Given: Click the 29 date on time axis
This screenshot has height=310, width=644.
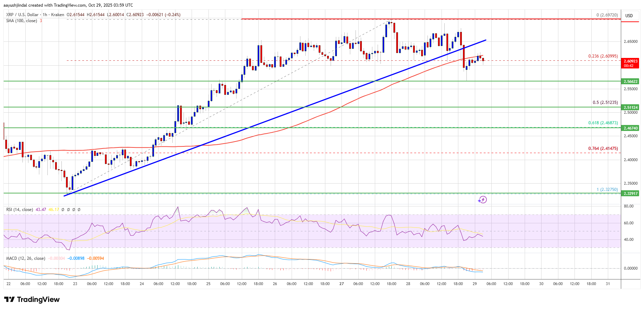Looking at the screenshot, I should [474, 284].
